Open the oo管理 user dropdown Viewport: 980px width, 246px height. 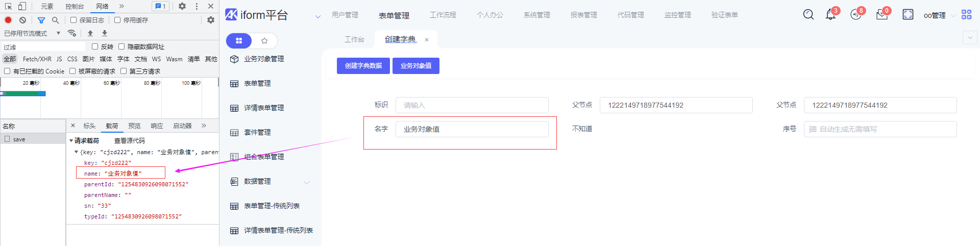pyautogui.click(x=938, y=15)
